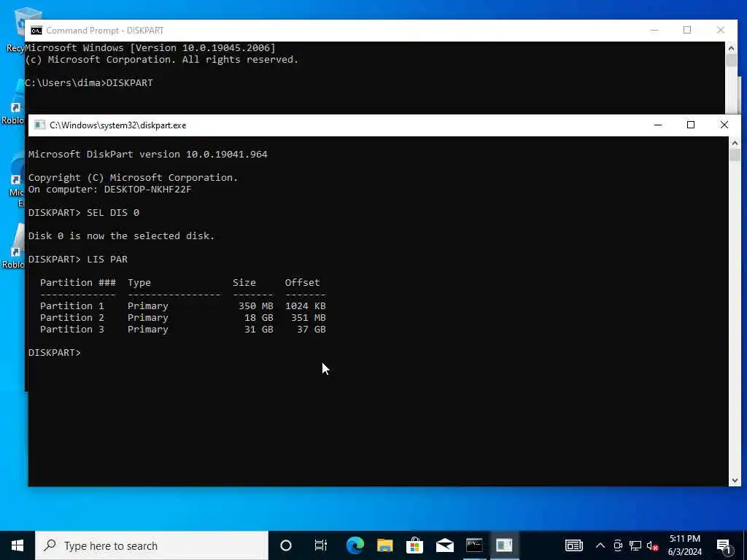The width and height of the screenshot is (747, 560).
Task: Click the 'LIS PAR' command line
Action: (x=77, y=260)
